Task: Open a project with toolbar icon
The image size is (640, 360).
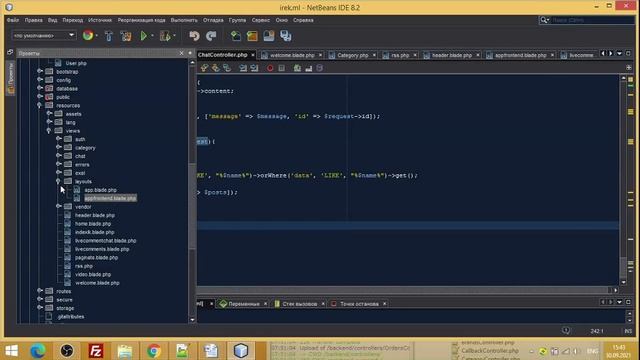Action: click(269, 36)
